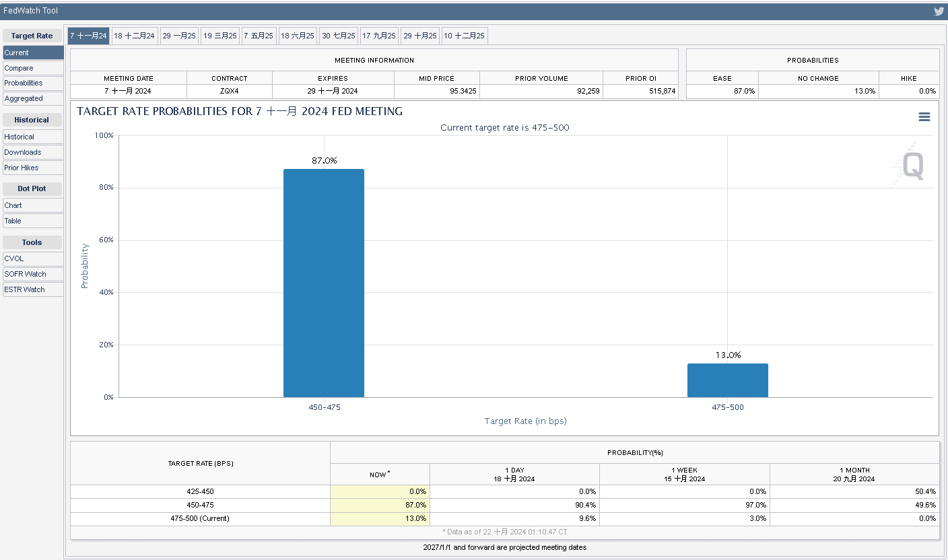The image size is (948, 560).
Task: Click the 9.6% one-day probability cell
Action: (x=514, y=518)
